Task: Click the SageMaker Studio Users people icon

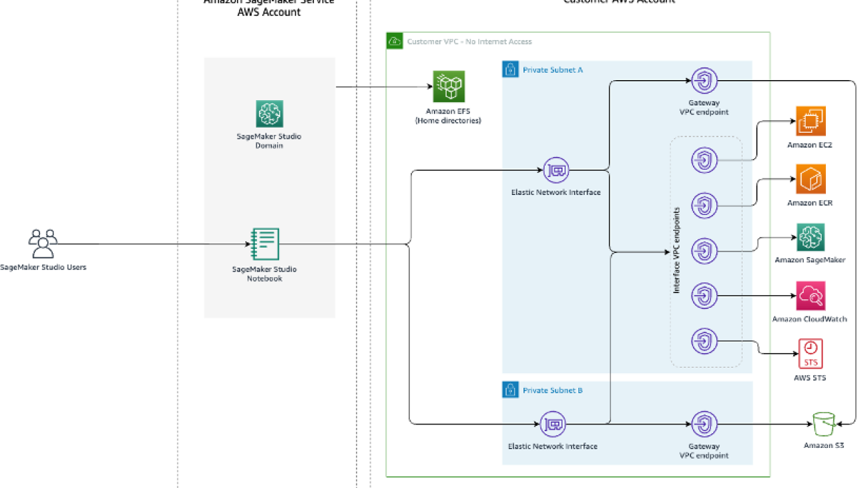Action: [43, 244]
